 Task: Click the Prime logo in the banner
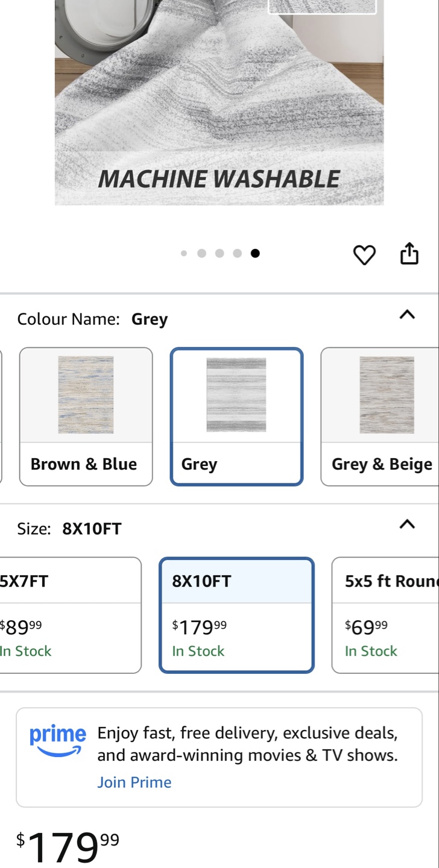(57, 741)
